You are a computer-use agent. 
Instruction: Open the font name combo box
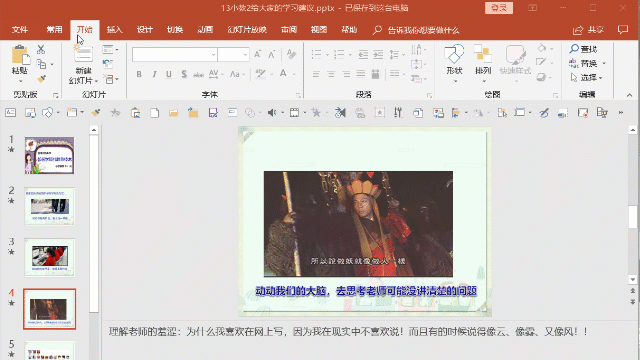(x=174, y=55)
